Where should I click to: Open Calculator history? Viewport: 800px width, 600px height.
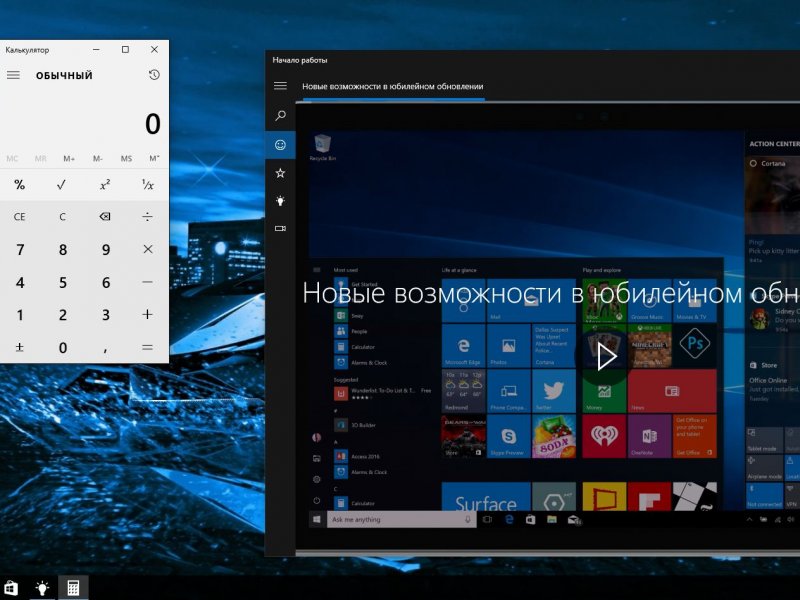click(154, 75)
